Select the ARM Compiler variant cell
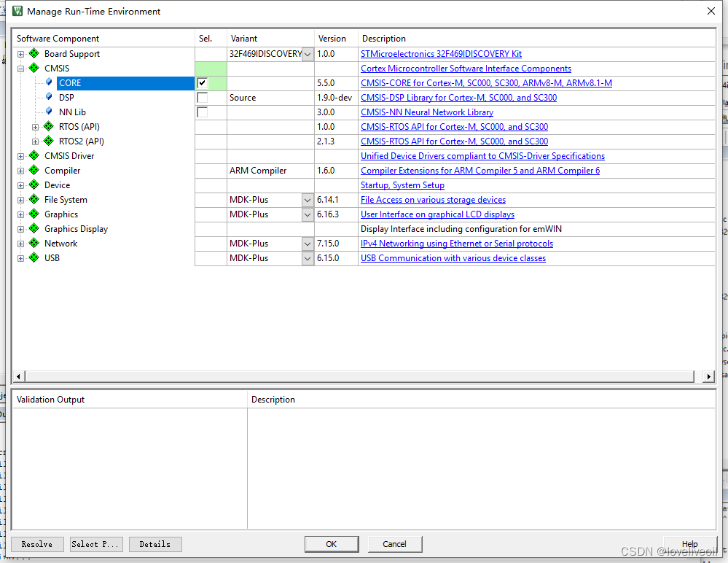This screenshot has width=728, height=563. tap(270, 171)
